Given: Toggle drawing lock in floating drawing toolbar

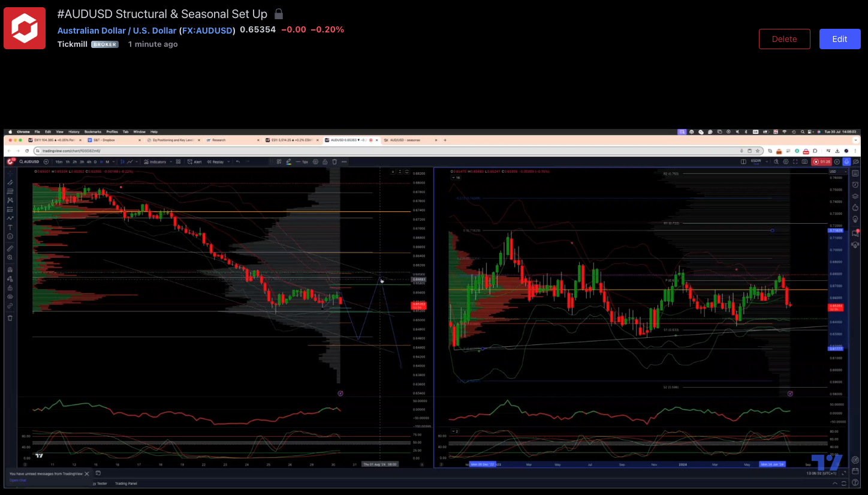Looking at the screenshot, I should 325,161.
